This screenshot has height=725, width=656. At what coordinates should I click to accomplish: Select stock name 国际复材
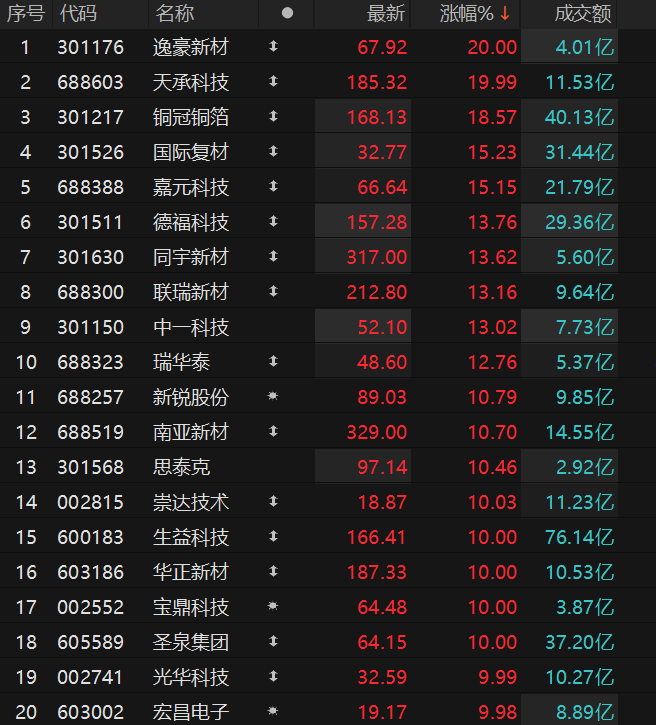click(191, 152)
